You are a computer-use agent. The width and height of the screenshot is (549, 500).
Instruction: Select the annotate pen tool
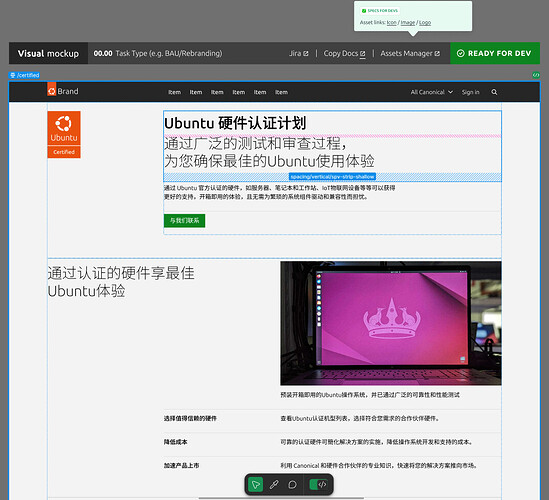point(274,485)
